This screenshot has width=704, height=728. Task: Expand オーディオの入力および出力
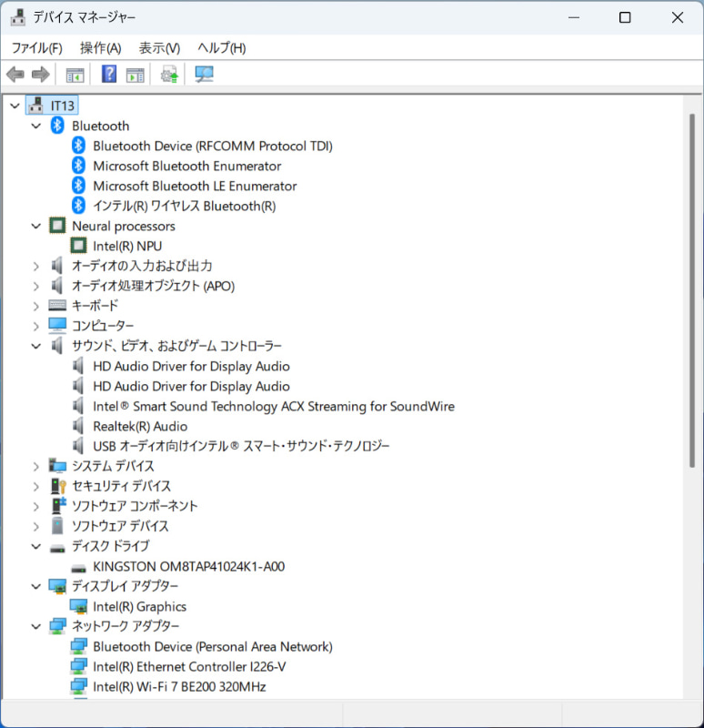click(36, 266)
